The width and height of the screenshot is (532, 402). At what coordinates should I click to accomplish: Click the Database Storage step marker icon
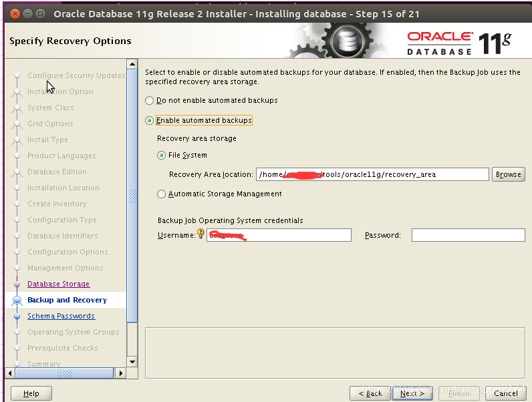click(17, 284)
